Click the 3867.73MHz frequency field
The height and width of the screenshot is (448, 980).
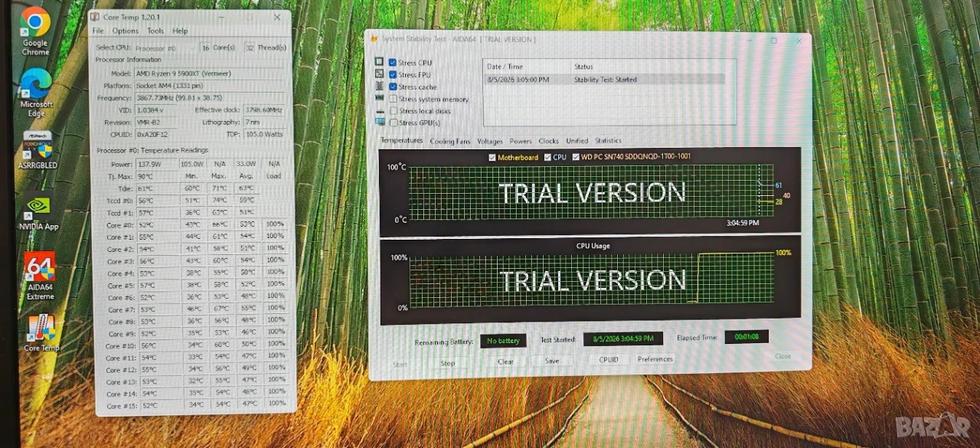pyautogui.click(x=209, y=98)
